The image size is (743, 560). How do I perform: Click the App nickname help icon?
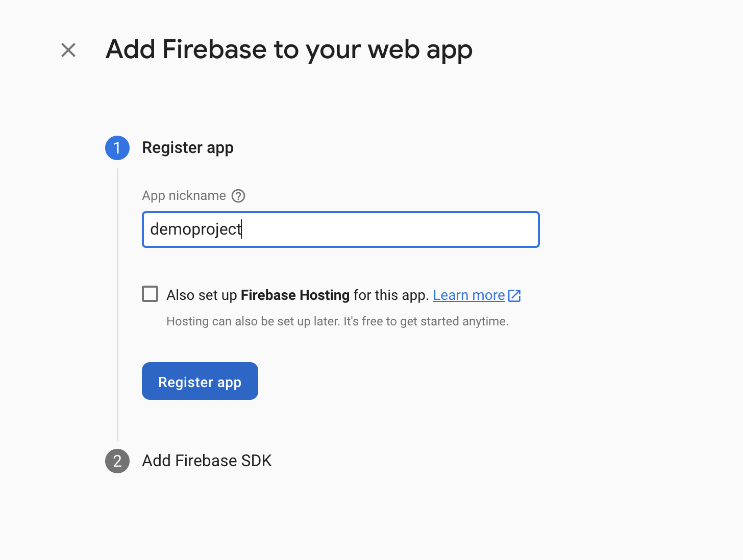coord(238,196)
